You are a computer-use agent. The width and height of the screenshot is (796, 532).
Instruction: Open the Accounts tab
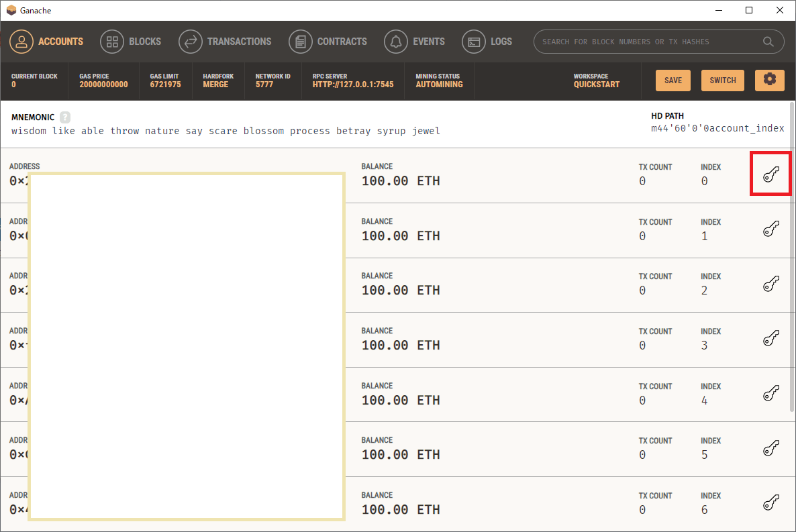pyautogui.click(x=46, y=42)
